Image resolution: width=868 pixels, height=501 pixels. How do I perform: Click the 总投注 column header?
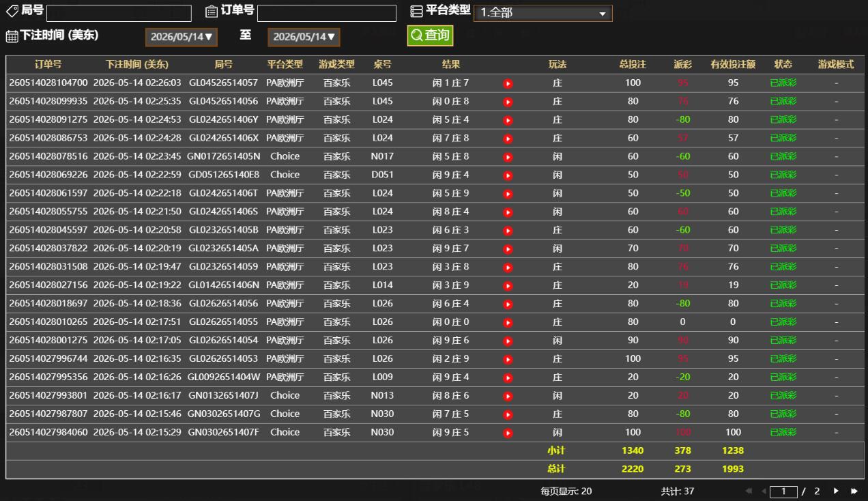pos(633,65)
